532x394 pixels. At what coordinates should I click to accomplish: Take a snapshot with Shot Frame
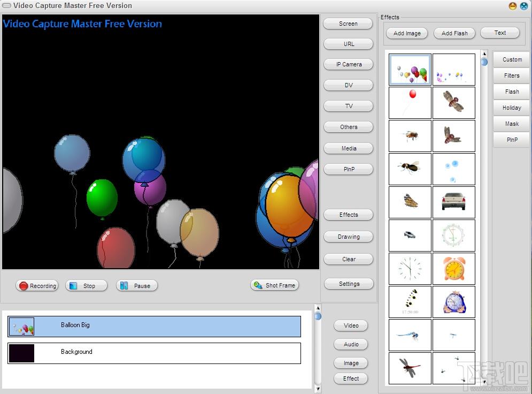pyautogui.click(x=275, y=285)
